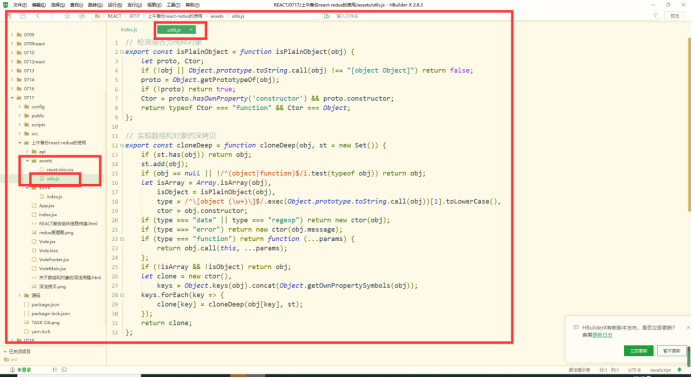Click the redux png image file icon
Image resolution: width=692 pixels, height=378 pixels.
[x=34, y=232]
